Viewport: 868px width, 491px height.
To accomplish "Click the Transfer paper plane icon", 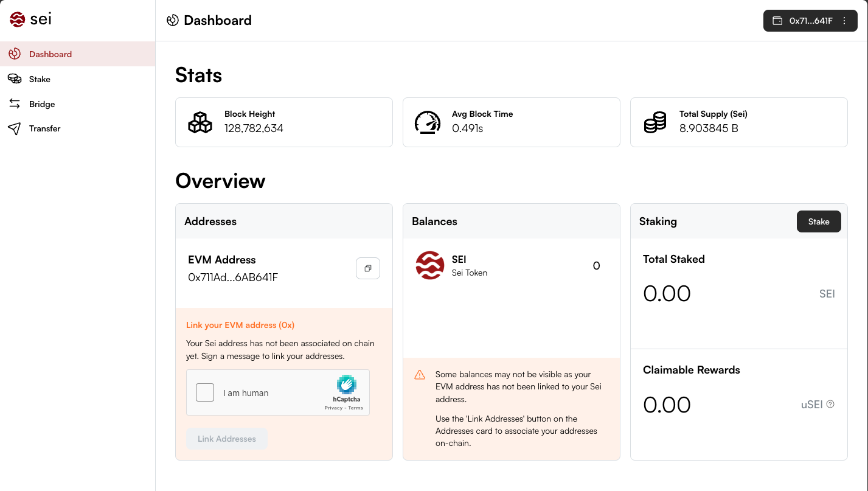I will pos(15,128).
